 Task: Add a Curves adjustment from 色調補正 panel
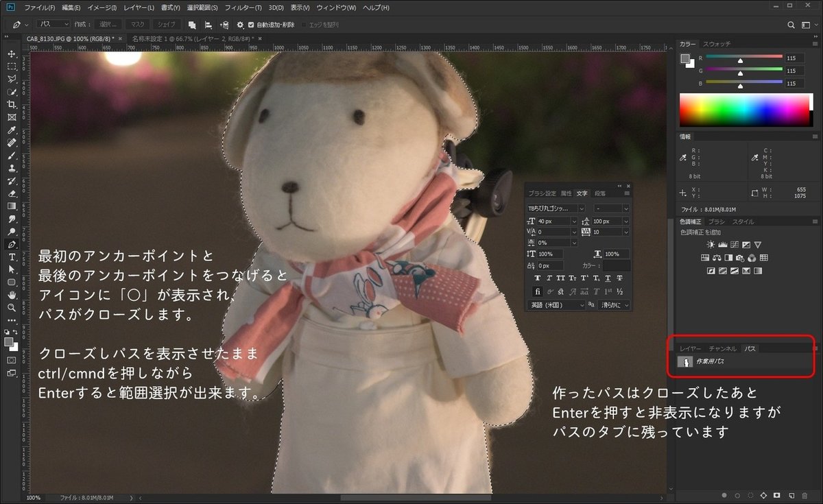[735, 245]
